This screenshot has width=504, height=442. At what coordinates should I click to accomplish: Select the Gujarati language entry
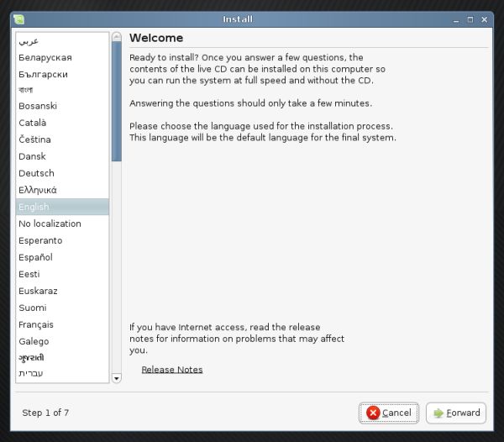click(62, 358)
